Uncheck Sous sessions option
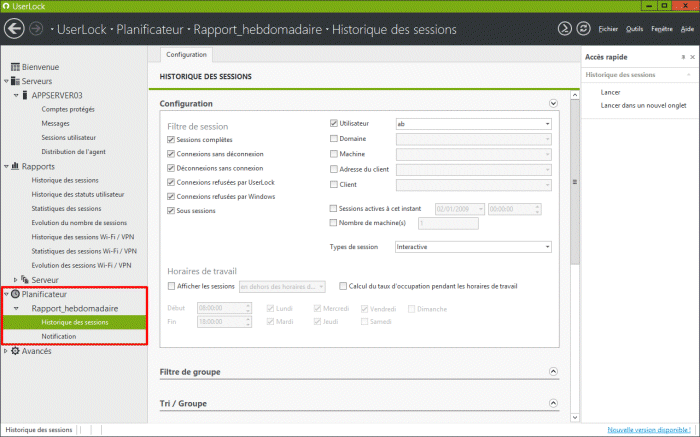Viewport: 700px width, 437px height. click(171, 211)
